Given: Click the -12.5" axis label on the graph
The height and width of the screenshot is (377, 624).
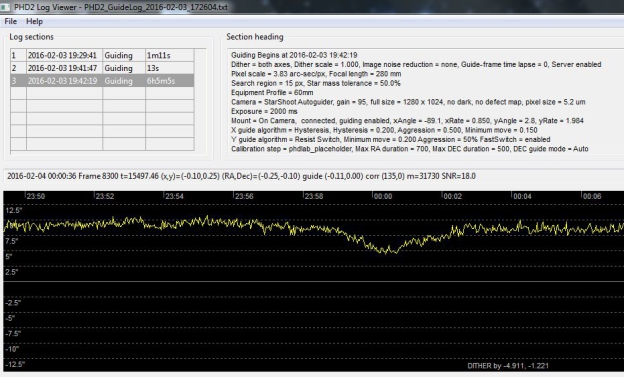Looking at the screenshot, I should tap(15, 364).
